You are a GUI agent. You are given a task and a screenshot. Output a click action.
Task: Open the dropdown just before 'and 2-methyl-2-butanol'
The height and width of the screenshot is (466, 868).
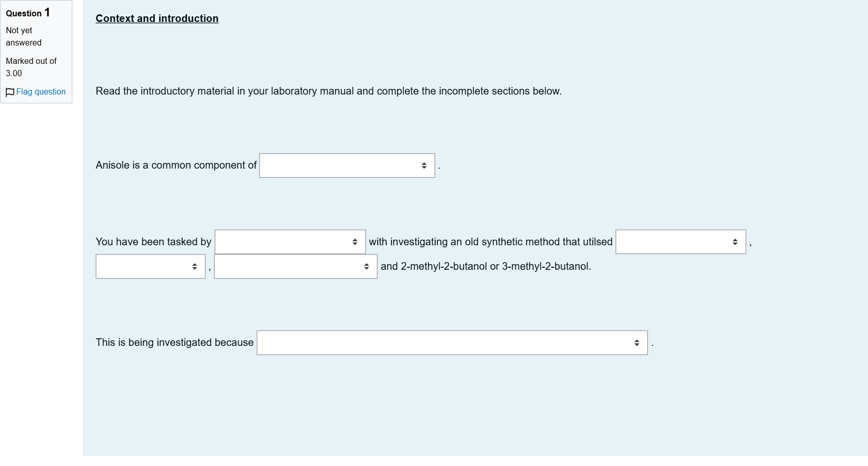pos(295,266)
